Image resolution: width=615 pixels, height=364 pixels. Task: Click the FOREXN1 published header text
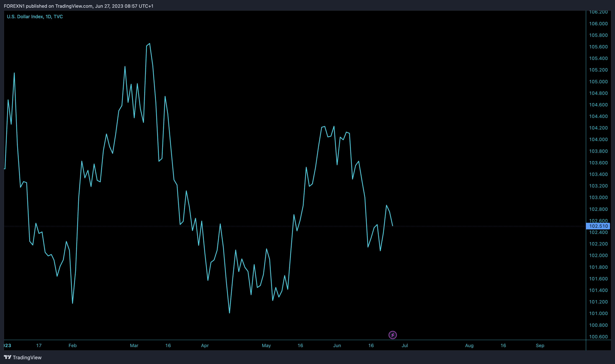pos(78,6)
